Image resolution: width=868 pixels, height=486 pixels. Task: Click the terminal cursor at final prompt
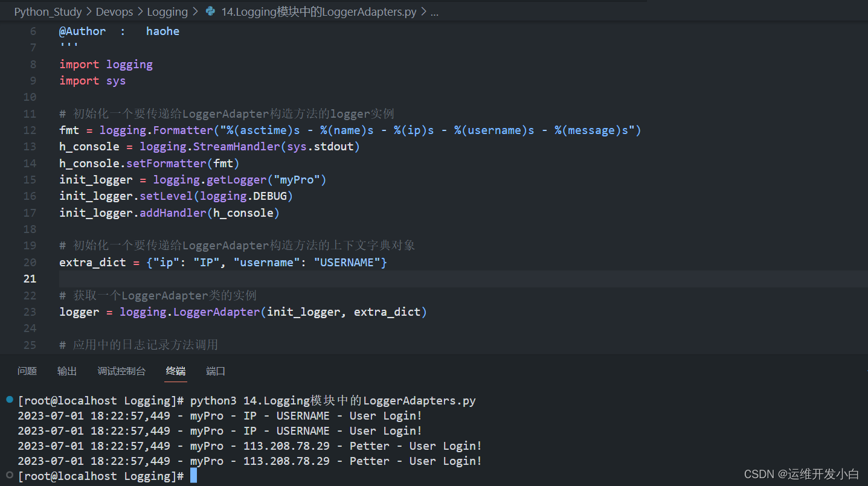click(193, 476)
